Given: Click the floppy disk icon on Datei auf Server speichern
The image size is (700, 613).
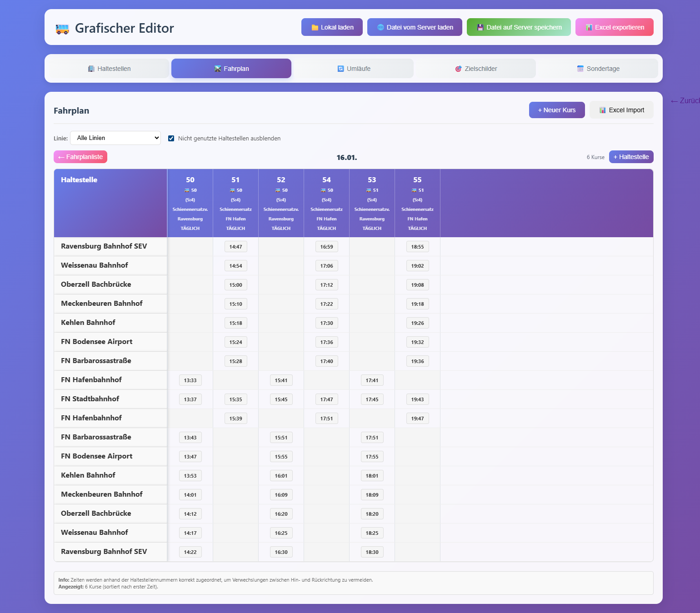Looking at the screenshot, I should pyautogui.click(x=480, y=27).
